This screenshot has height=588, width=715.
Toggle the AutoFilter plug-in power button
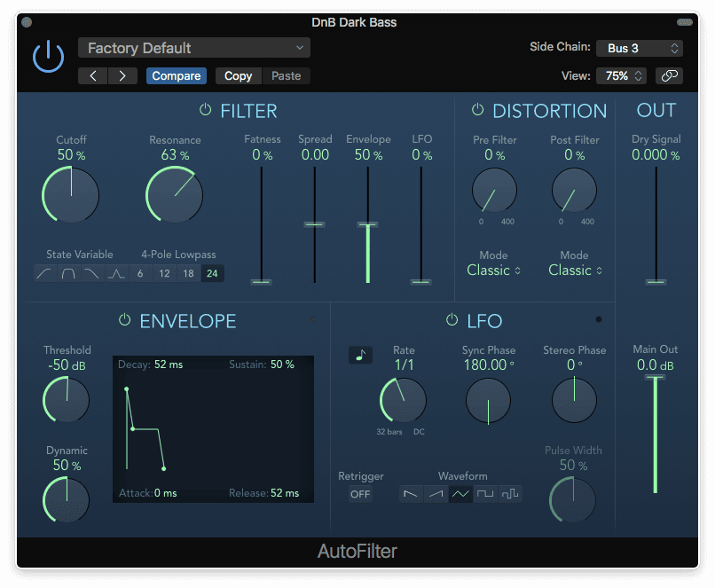pyautogui.click(x=48, y=57)
